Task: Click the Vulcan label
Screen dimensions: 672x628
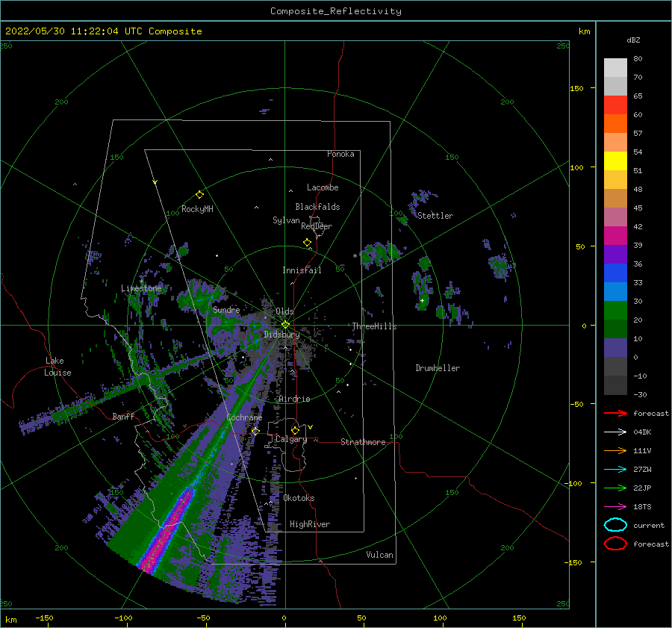Action: pyautogui.click(x=380, y=555)
